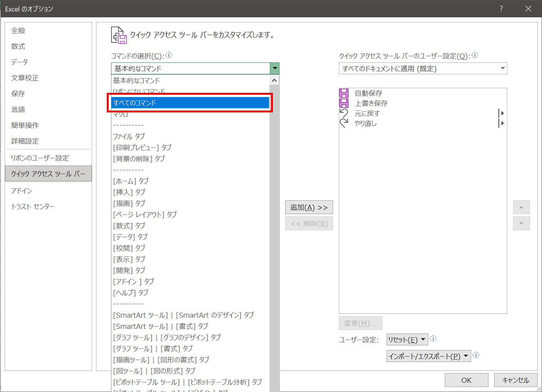
Task: Choose [図ツール] | [図の形式] タブ
Action: tap(190, 371)
